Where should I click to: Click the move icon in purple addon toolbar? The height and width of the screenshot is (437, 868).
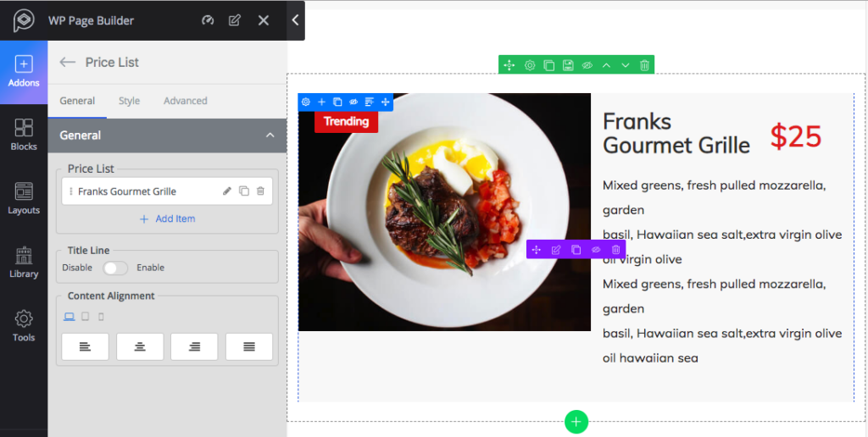click(537, 250)
